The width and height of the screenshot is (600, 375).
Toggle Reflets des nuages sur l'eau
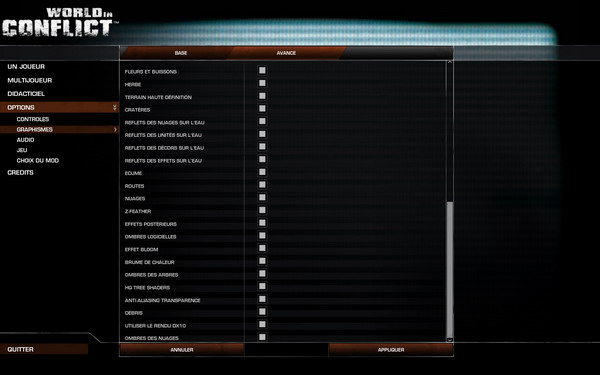[262, 121]
